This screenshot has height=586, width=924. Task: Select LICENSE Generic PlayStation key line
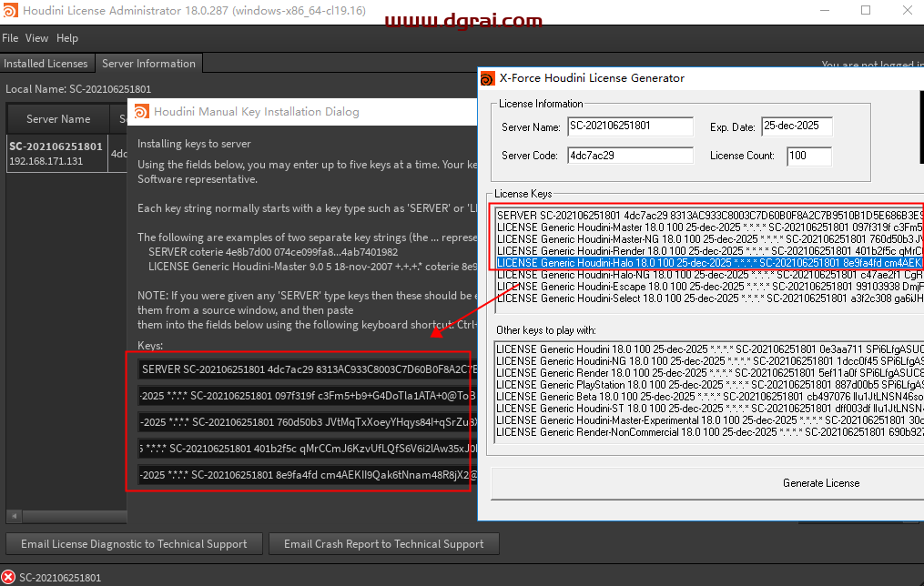(709, 385)
